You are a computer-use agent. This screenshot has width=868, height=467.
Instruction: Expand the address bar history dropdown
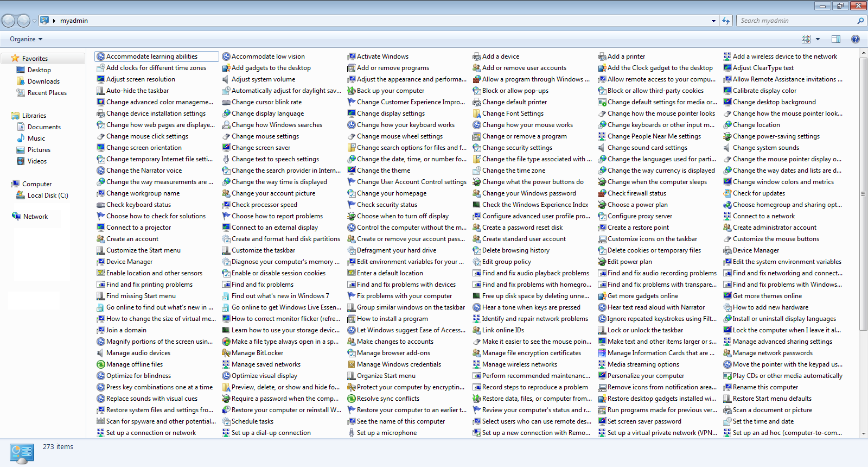pos(713,21)
